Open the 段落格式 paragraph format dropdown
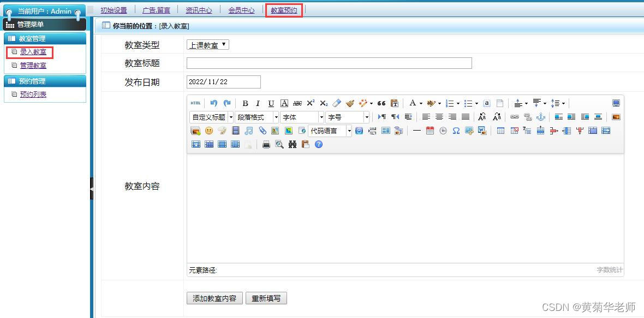This screenshot has width=644, height=318. (257, 117)
